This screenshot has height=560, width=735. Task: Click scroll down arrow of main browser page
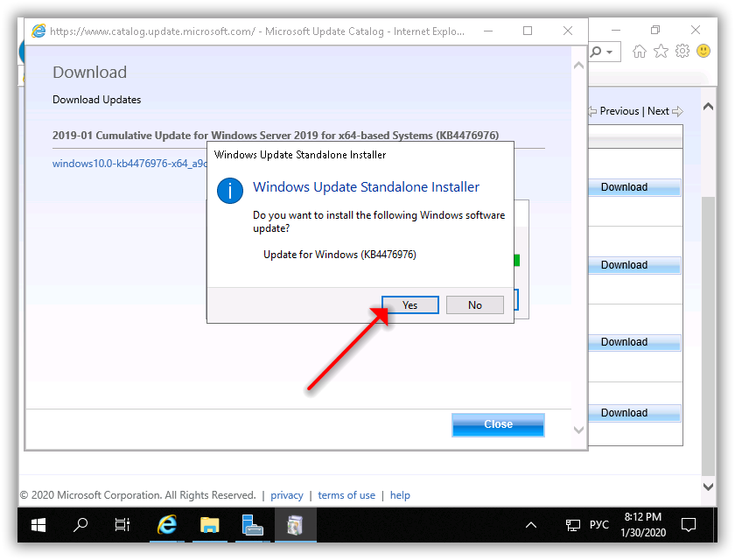pyautogui.click(x=708, y=486)
